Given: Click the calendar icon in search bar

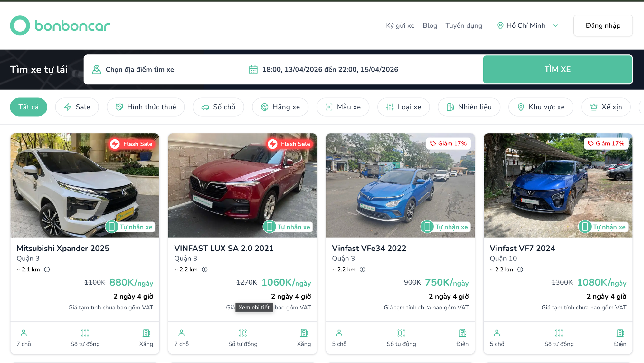Looking at the screenshot, I should 253,70.
